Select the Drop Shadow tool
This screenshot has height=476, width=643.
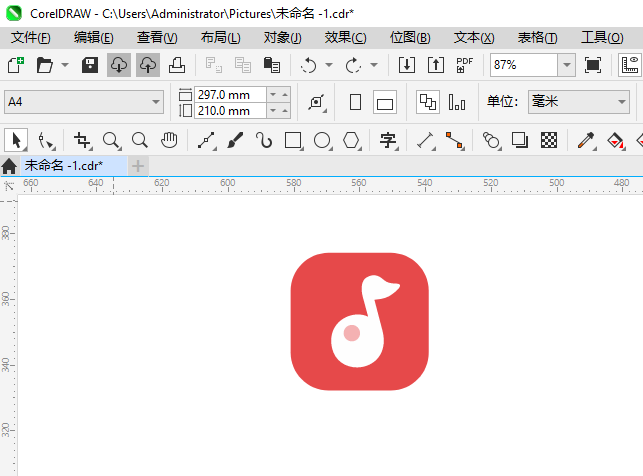point(520,140)
